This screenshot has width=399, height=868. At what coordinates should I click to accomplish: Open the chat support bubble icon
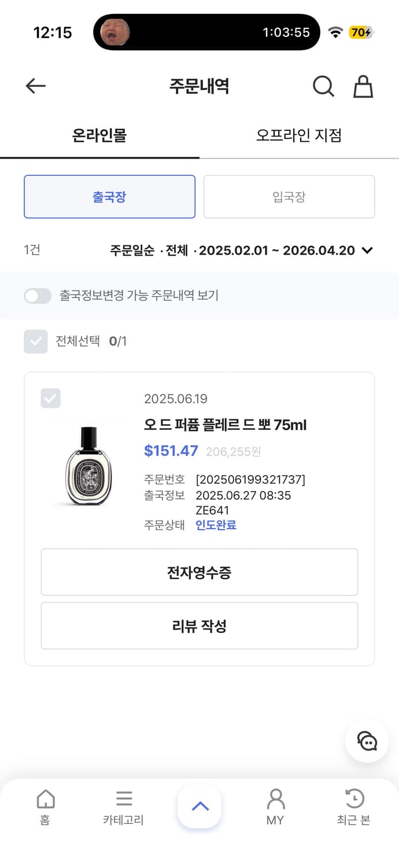(x=366, y=741)
